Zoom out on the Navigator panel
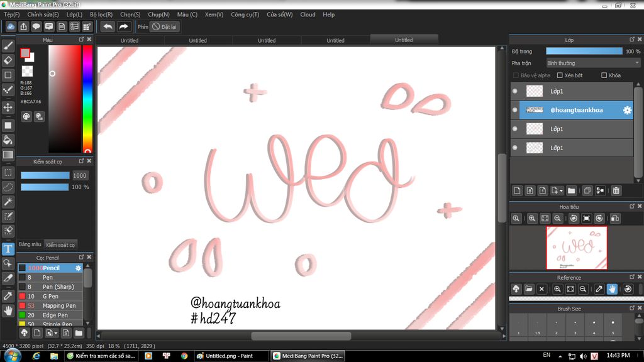 pyautogui.click(x=557, y=218)
